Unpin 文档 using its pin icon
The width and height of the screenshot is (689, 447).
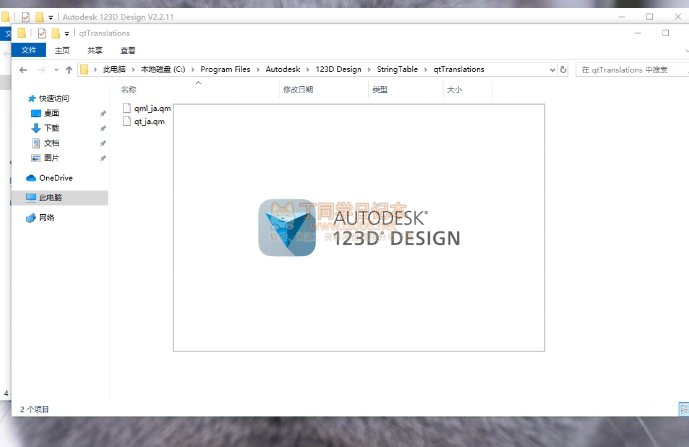103,143
